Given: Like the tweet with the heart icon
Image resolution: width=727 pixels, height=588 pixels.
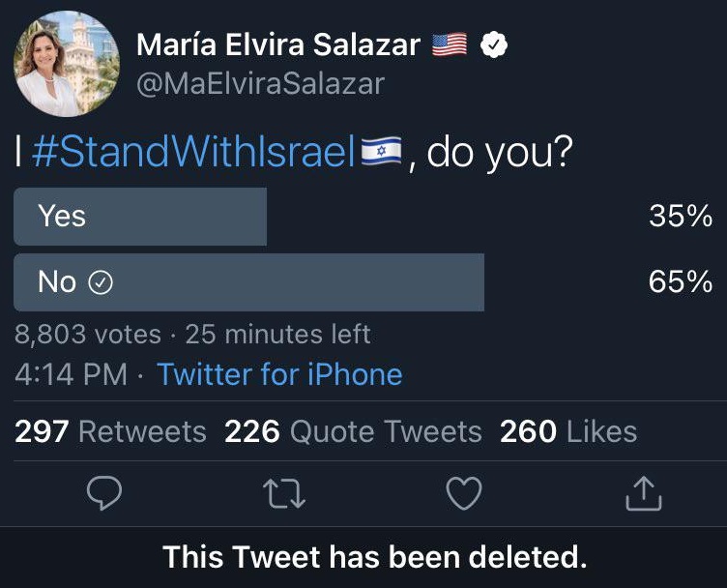Looking at the screenshot, I should point(464,494).
